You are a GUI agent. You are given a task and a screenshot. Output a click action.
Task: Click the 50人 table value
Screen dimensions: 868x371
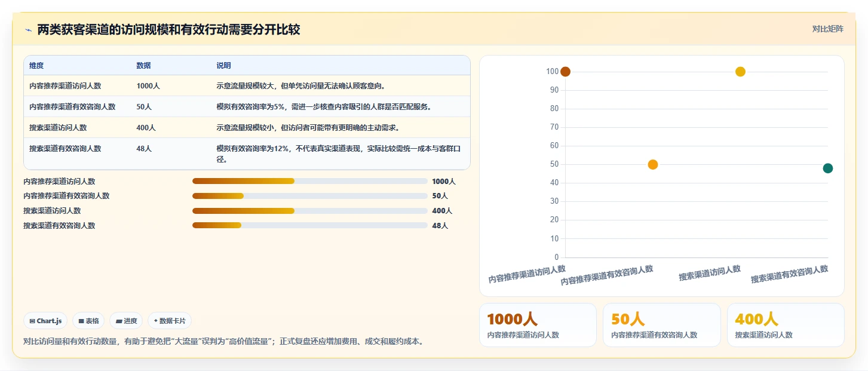pyautogui.click(x=144, y=107)
